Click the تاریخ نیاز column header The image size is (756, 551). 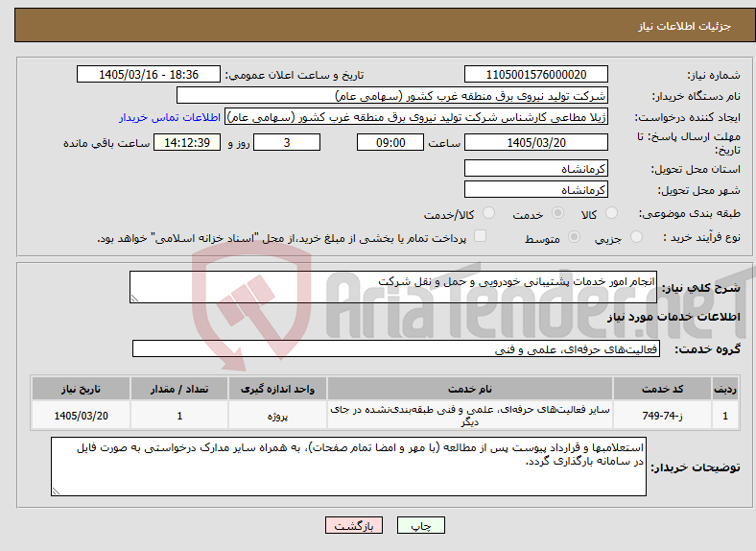tap(81, 389)
